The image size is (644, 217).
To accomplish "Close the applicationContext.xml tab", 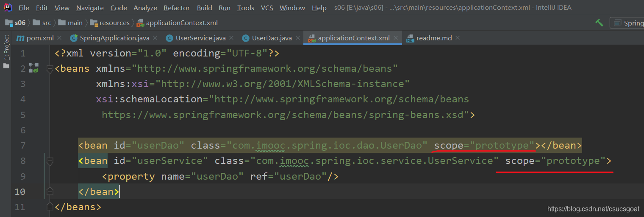I will 396,38.
